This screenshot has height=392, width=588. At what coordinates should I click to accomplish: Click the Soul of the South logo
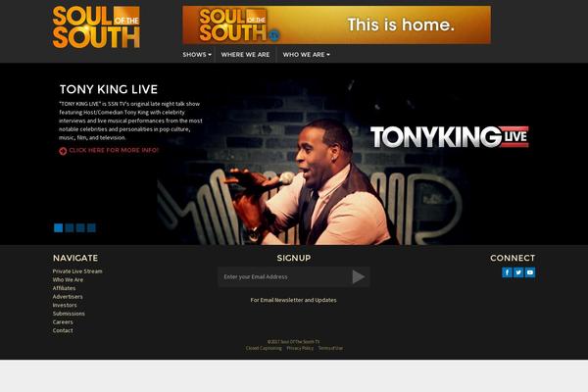(96, 27)
